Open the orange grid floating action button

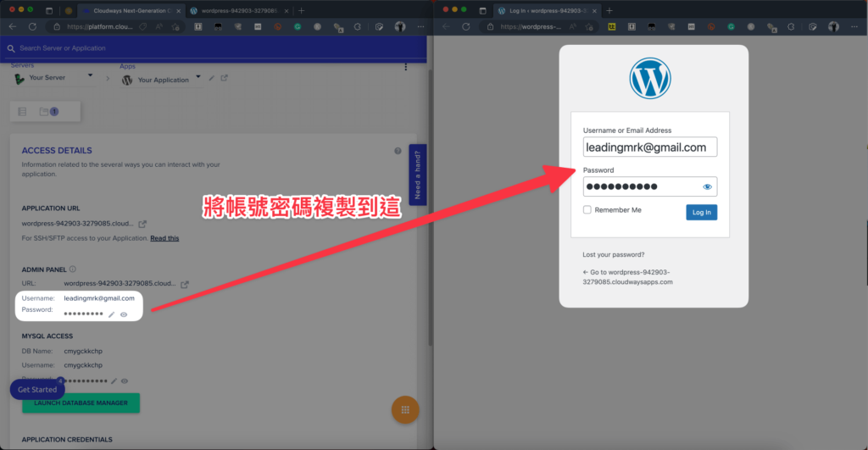(x=405, y=410)
